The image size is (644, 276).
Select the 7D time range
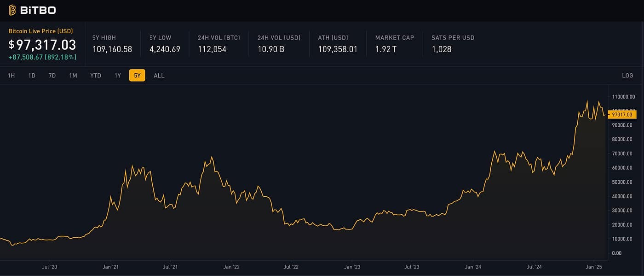pos(52,76)
